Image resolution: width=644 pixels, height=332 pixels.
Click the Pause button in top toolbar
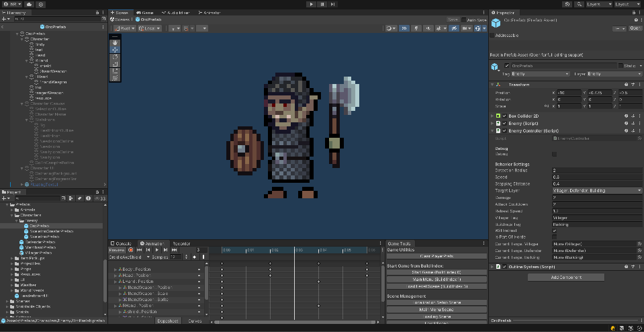322,4
